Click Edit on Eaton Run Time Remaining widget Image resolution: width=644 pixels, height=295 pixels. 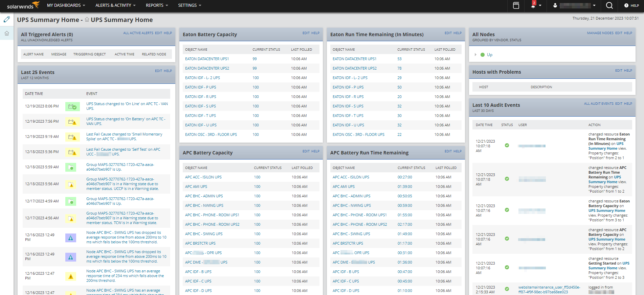[x=448, y=33]
